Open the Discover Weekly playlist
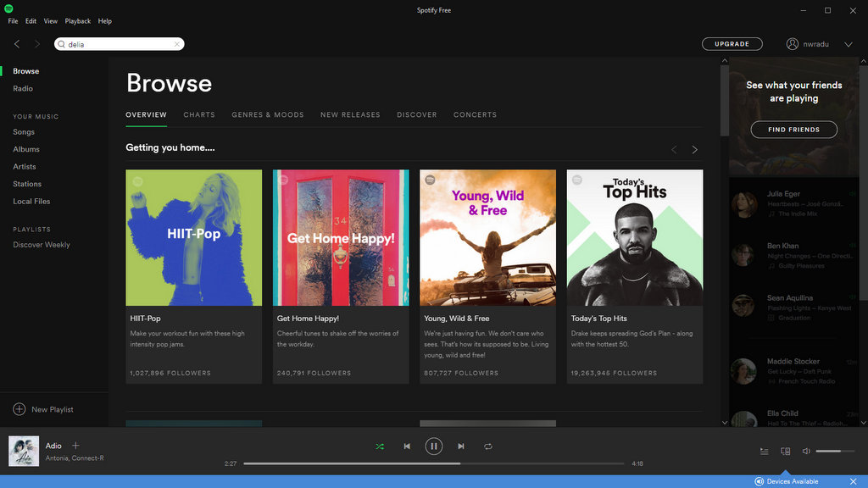Image resolution: width=868 pixels, height=488 pixels. click(42, 245)
